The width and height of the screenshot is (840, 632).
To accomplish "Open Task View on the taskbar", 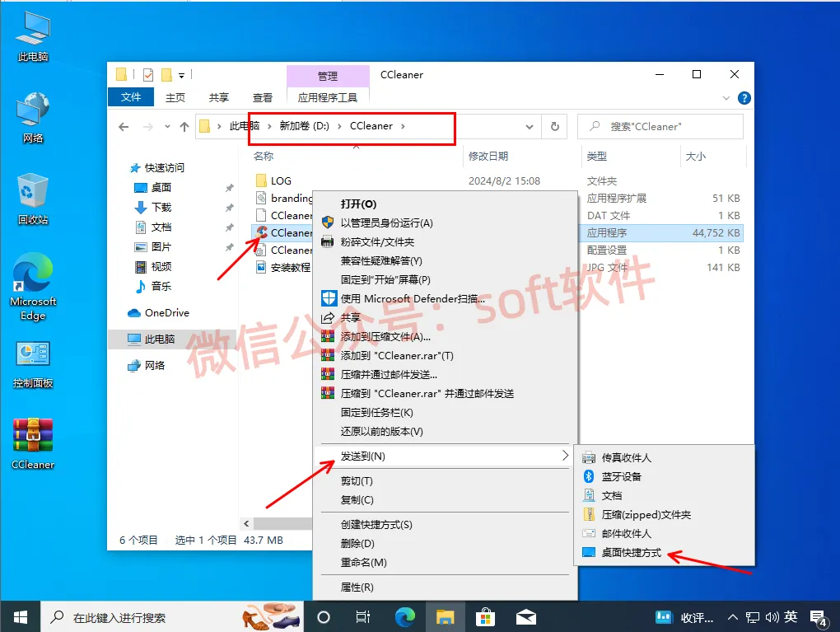I will (x=363, y=617).
